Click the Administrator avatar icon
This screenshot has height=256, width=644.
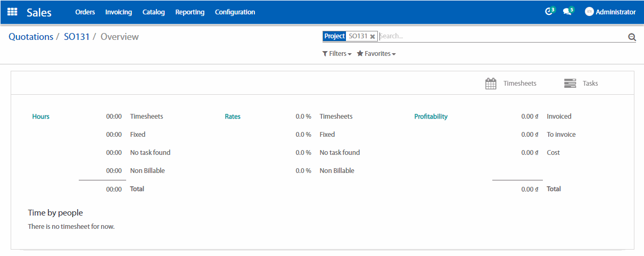click(x=589, y=12)
